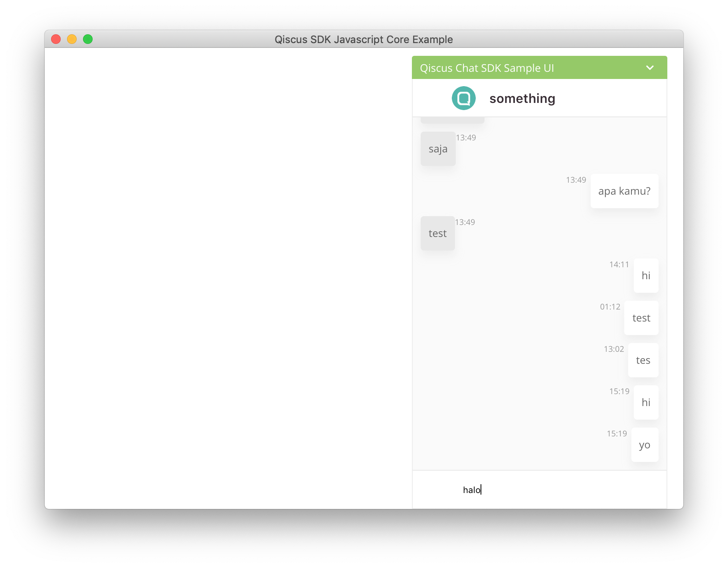Select the "apa kamu?" message bubble
728x568 pixels.
click(x=624, y=191)
